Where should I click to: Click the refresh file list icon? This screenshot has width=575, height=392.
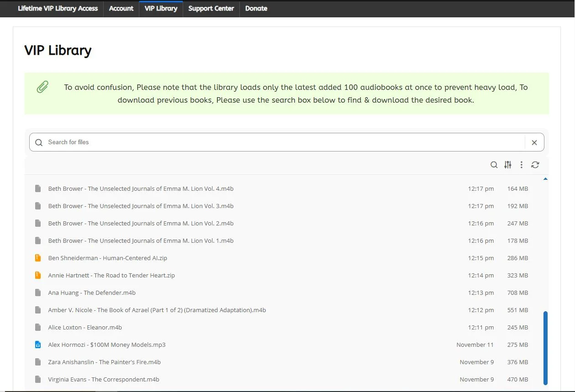tap(535, 165)
